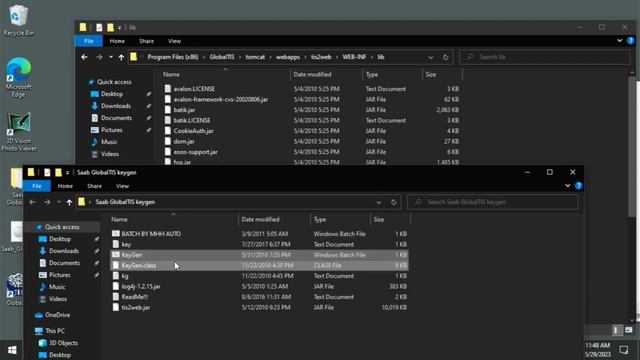Open address history dropdown in keygen window
Image resolution: width=640 pixels, height=360 pixels.
click(379, 202)
